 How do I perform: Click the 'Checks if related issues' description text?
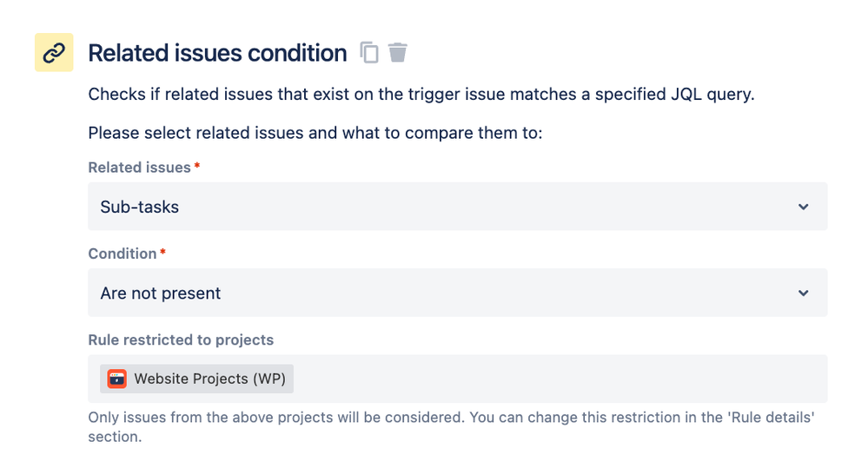point(421,95)
